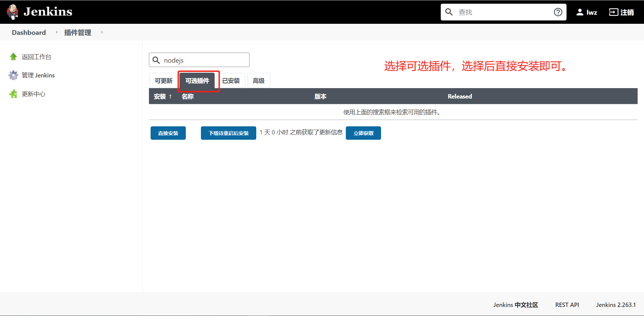Click the Jenkins title text in header

48,12
